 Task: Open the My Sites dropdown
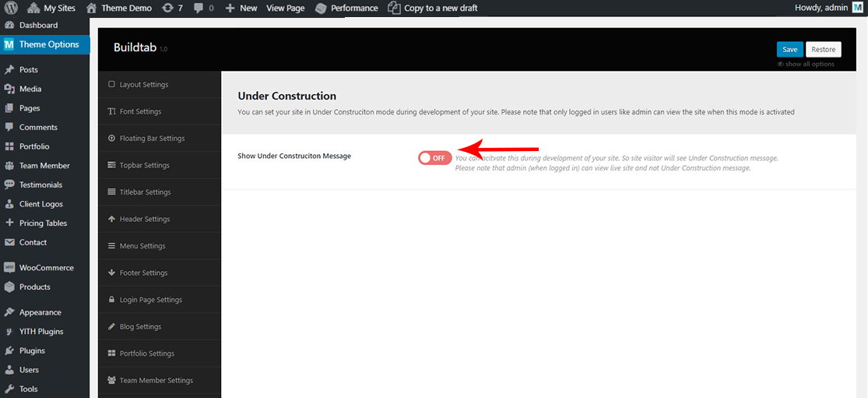[51, 8]
